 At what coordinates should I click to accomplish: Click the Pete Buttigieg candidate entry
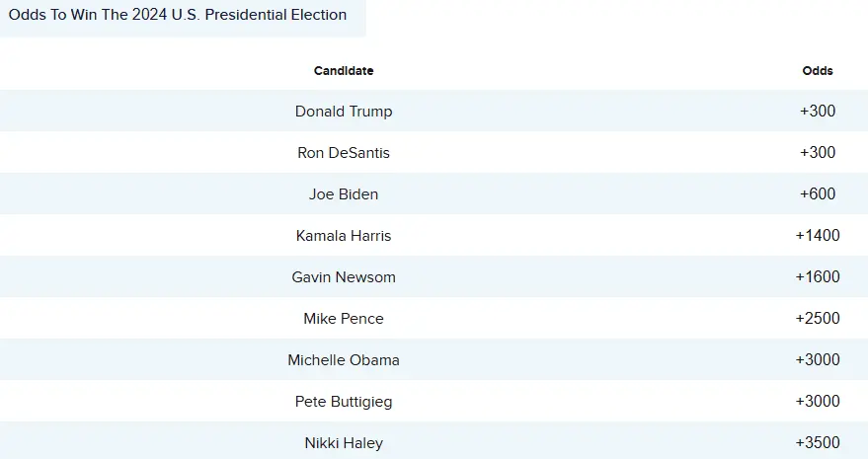tap(344, 402)
